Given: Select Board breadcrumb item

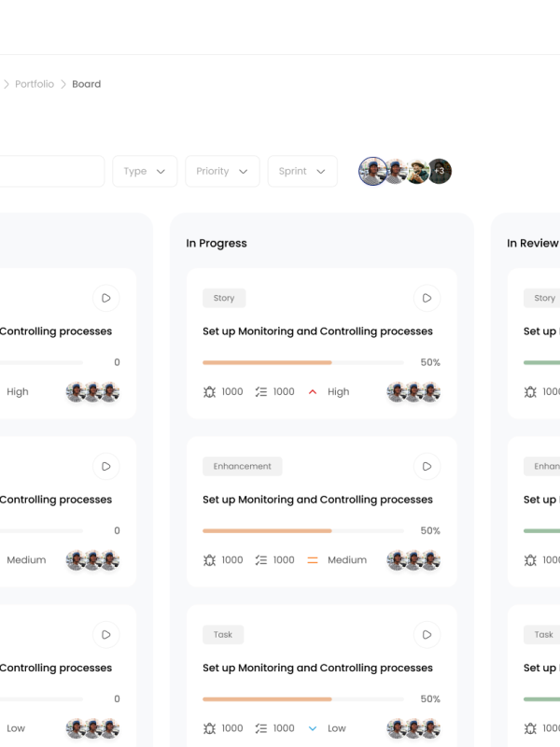Looking at the screenshot, I should pos(86,84).
